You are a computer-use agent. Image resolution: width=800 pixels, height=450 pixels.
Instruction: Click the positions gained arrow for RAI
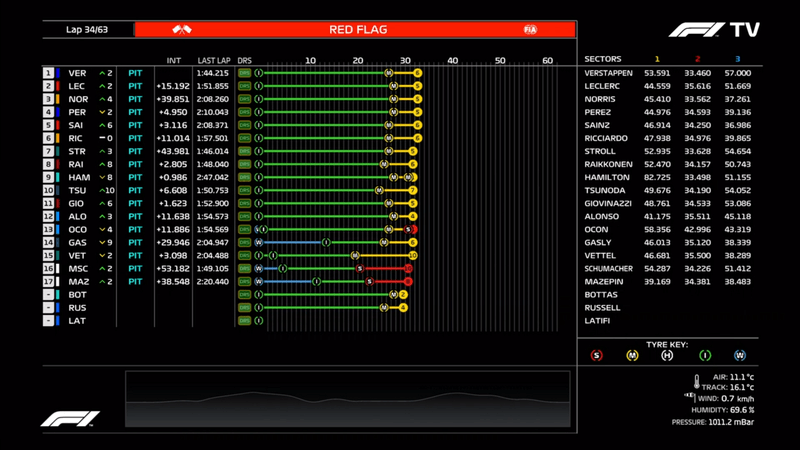pos(102,164)
